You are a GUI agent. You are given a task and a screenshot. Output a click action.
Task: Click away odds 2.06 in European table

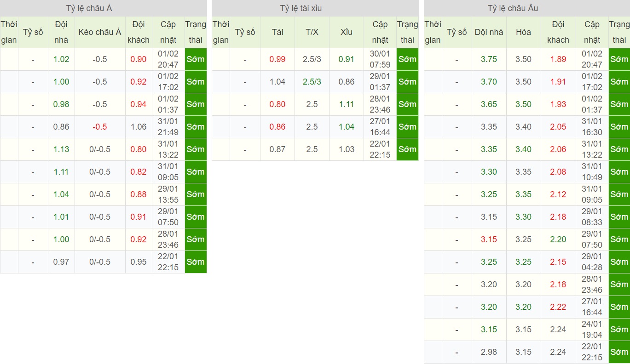(558, 149)
